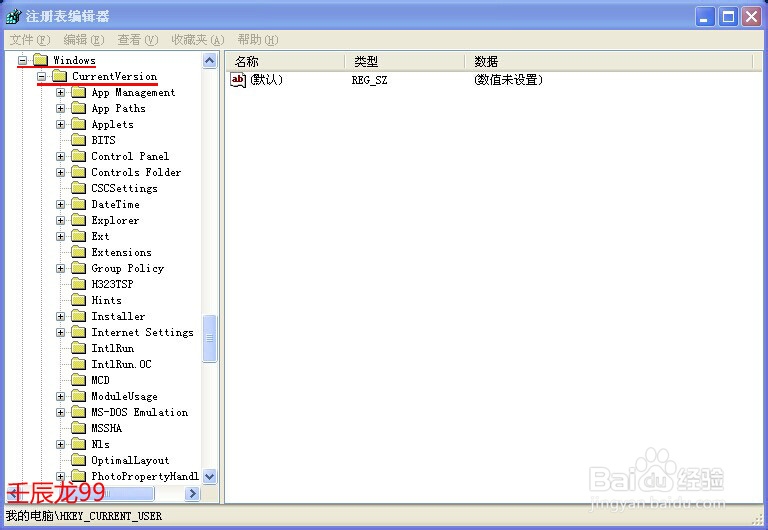Click the Hints folder icon
768x530 pixels.
pyautogui.click(x=78, y=300)
